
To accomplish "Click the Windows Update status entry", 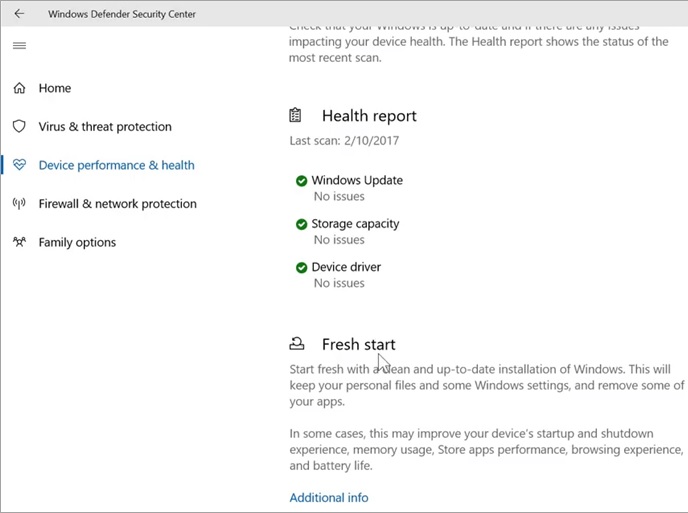I will (357, 181).
